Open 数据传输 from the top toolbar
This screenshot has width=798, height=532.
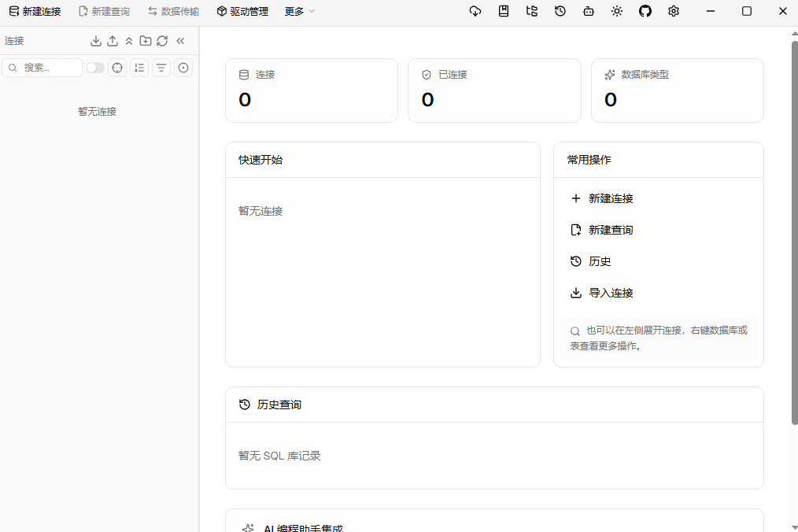click(174, 11)
